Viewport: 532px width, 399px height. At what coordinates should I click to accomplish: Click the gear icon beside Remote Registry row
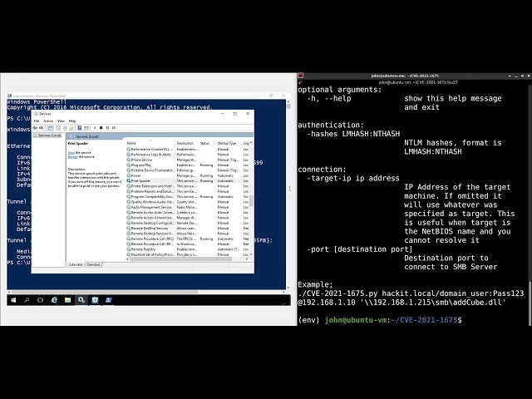(x=129, y=249)
